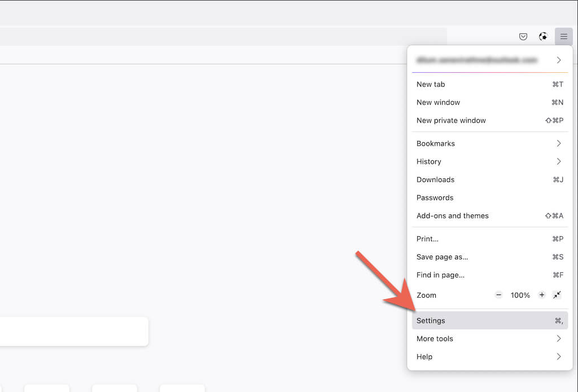Close the hamburger application menu button
This screenshot has height=392, width=578.
[563, 37]
